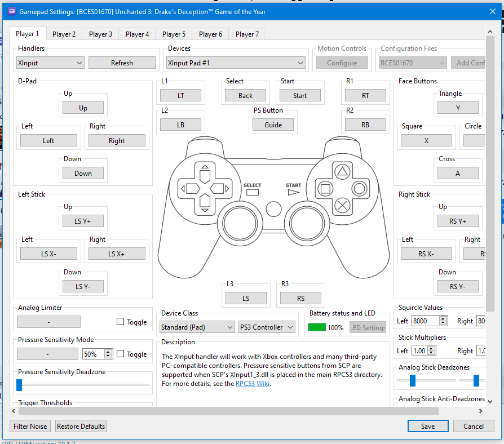Click the Restore Defaults button
Screen dimensions: 504x444
tap(81, 427)
